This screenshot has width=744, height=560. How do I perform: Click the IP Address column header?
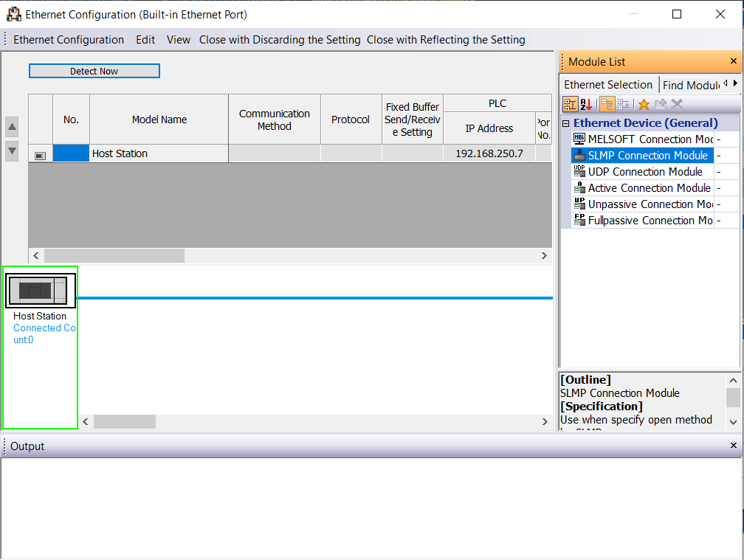click(489, 128)
